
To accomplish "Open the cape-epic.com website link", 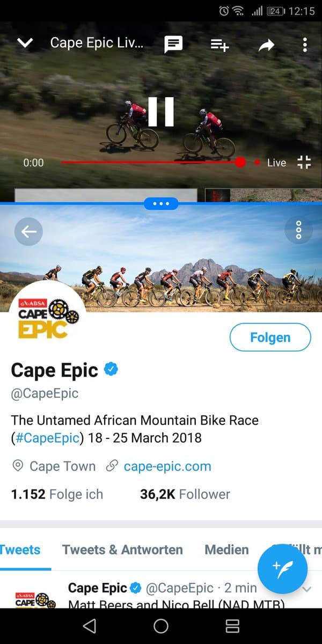I will click(167, 466).
